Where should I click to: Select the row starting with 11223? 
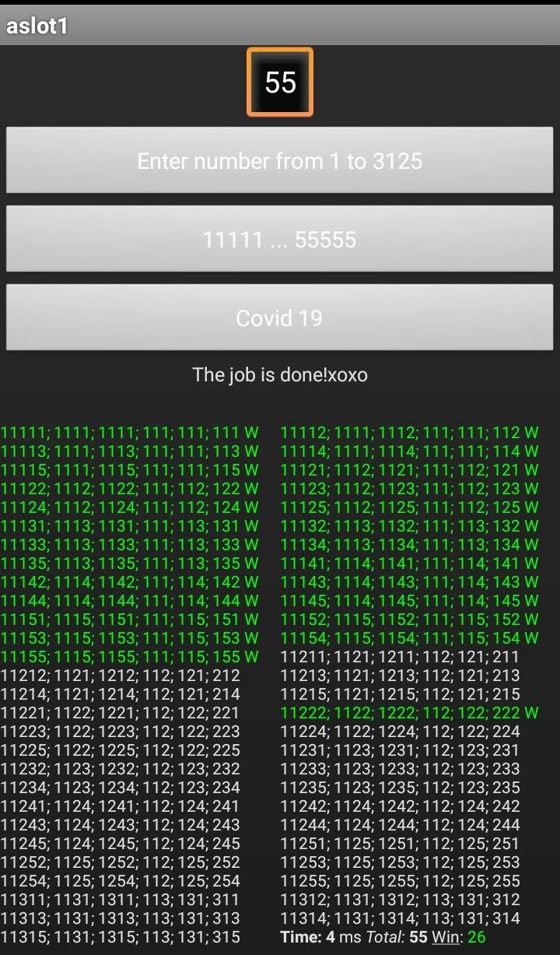(x=121, y=731)
